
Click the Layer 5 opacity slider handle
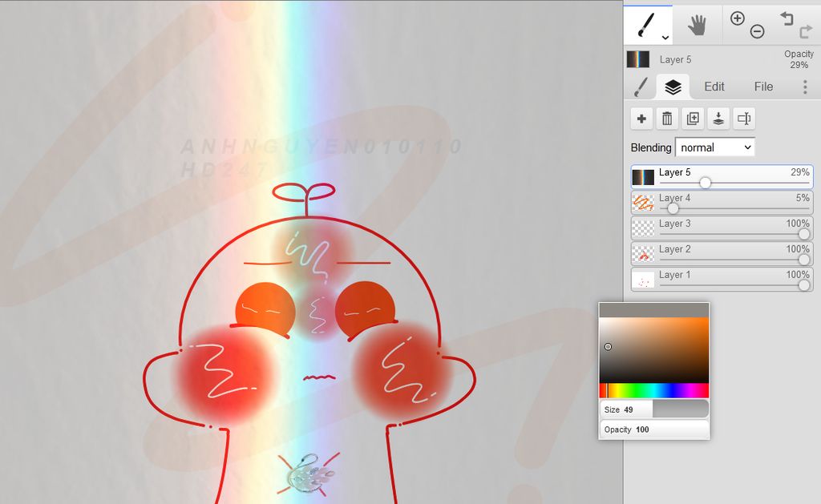[706, 183]
